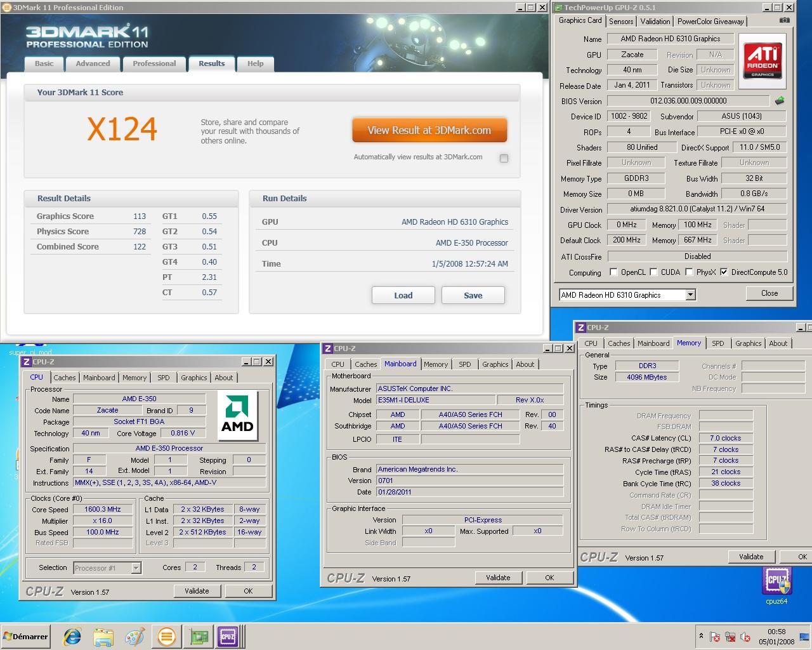Open orange round app icon in taskbar
The height and width of the screenshot is (650, 812).
(166, 637)
